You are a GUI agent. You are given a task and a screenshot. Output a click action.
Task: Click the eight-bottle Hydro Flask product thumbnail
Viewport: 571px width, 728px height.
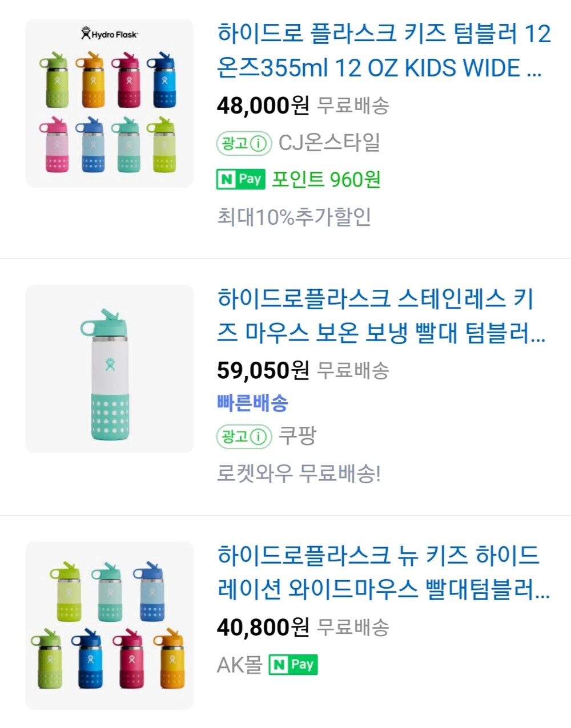110,103
